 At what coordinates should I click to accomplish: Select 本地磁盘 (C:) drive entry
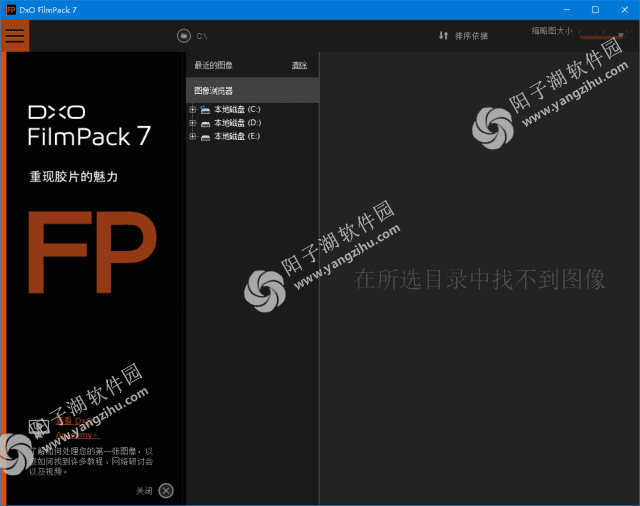(x=237, y=109)
